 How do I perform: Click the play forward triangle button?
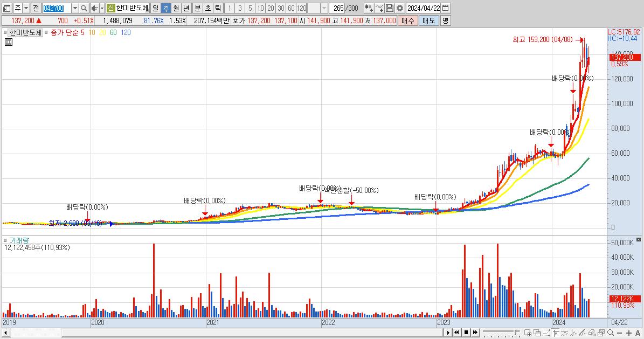tap(448, 333)
